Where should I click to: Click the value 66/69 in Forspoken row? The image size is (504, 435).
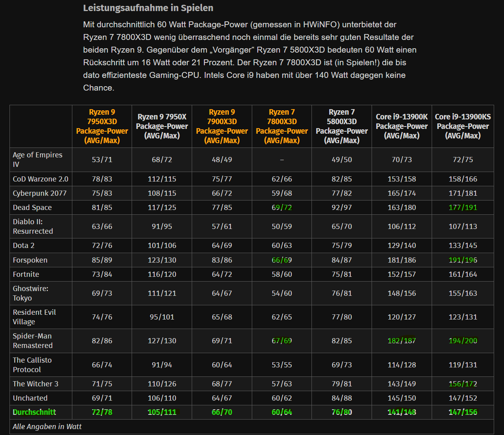click(282, 260)
